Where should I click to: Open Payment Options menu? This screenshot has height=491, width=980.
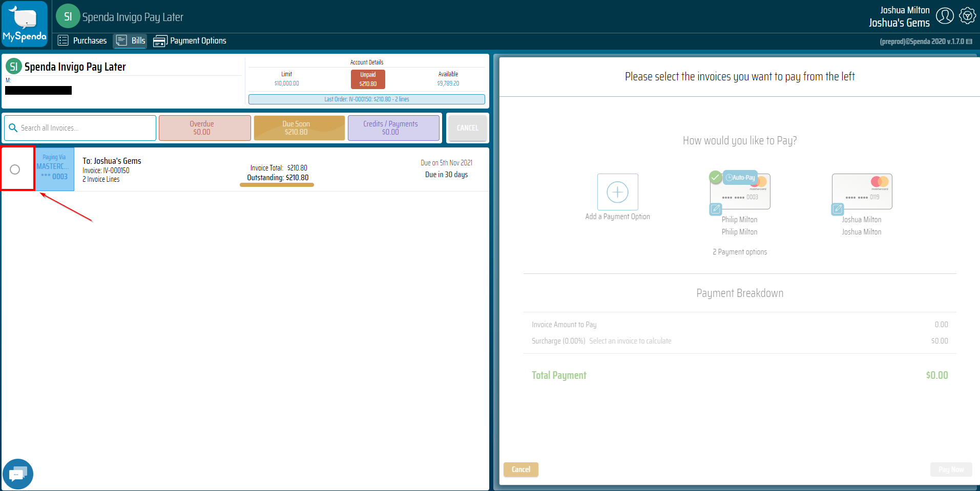[190, 40]
